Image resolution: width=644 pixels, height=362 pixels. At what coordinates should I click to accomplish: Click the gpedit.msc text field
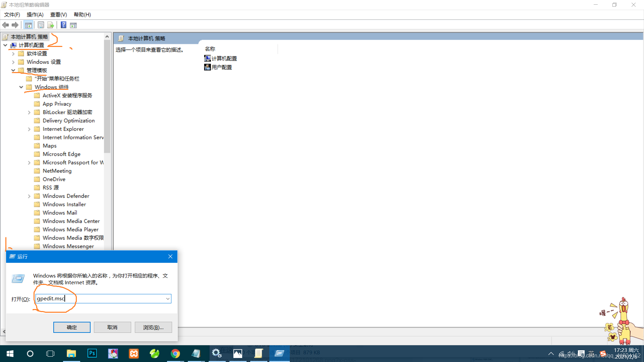[104, 299]
